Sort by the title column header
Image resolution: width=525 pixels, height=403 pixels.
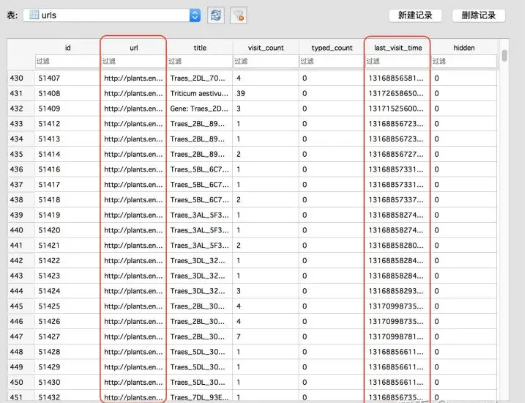click(200, 48)
